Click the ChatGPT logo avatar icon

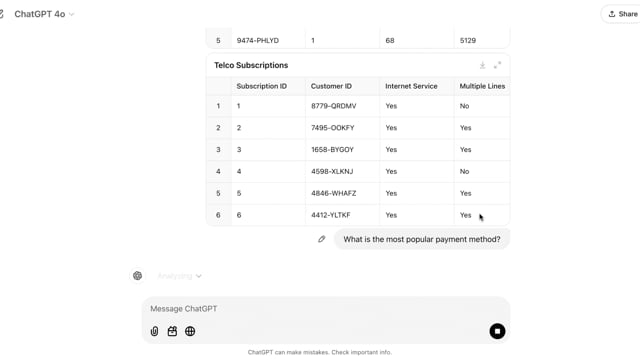click(138, 276)
